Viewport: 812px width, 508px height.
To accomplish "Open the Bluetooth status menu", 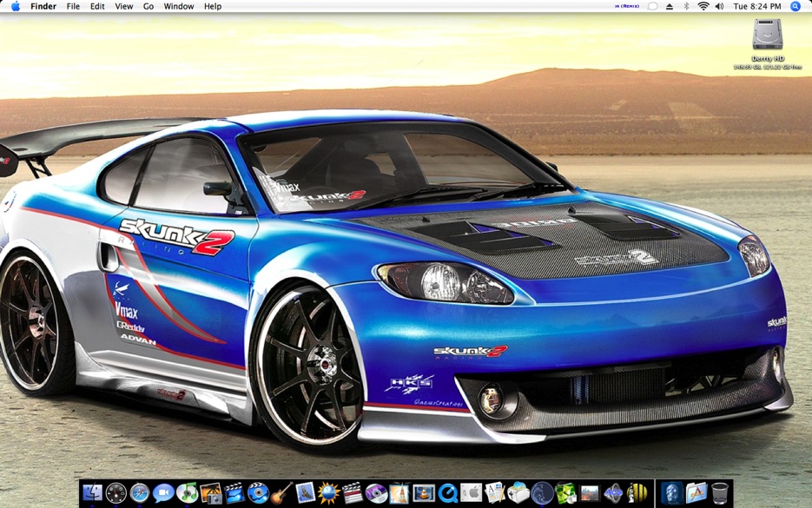I will [687, 6].
